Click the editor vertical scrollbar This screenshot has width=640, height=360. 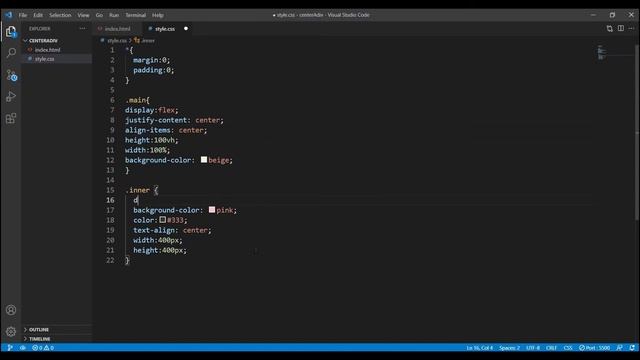(x=637, y=133)
